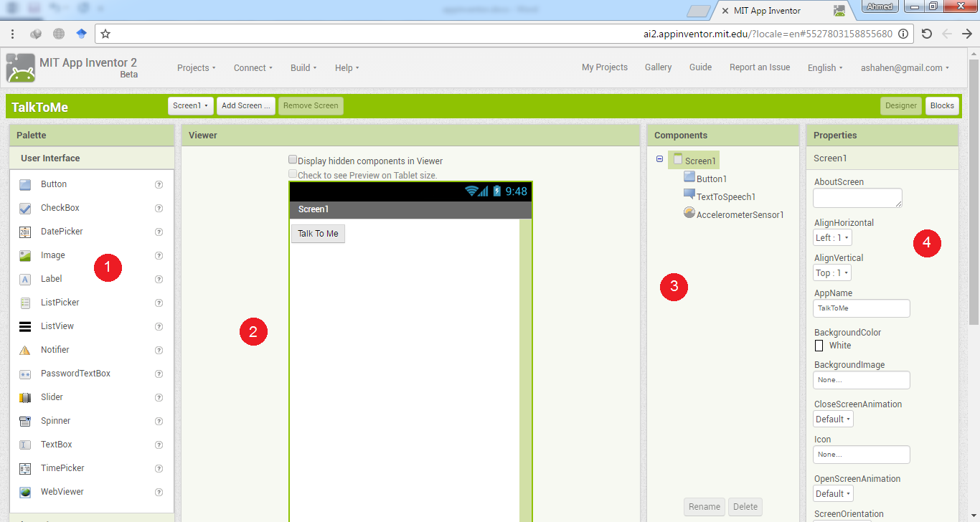
Task: Click the Talk To Me button in Viewer
Action: 318,234
